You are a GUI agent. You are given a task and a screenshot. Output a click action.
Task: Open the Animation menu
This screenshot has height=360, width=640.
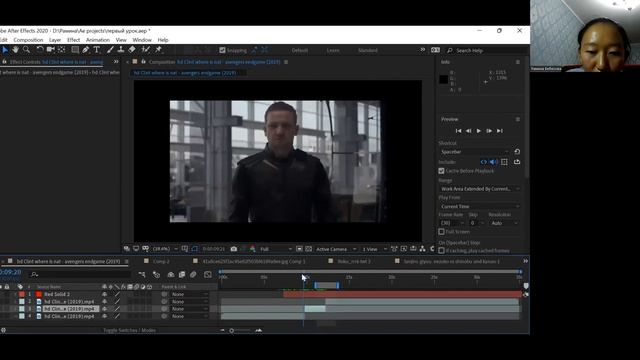98,40
